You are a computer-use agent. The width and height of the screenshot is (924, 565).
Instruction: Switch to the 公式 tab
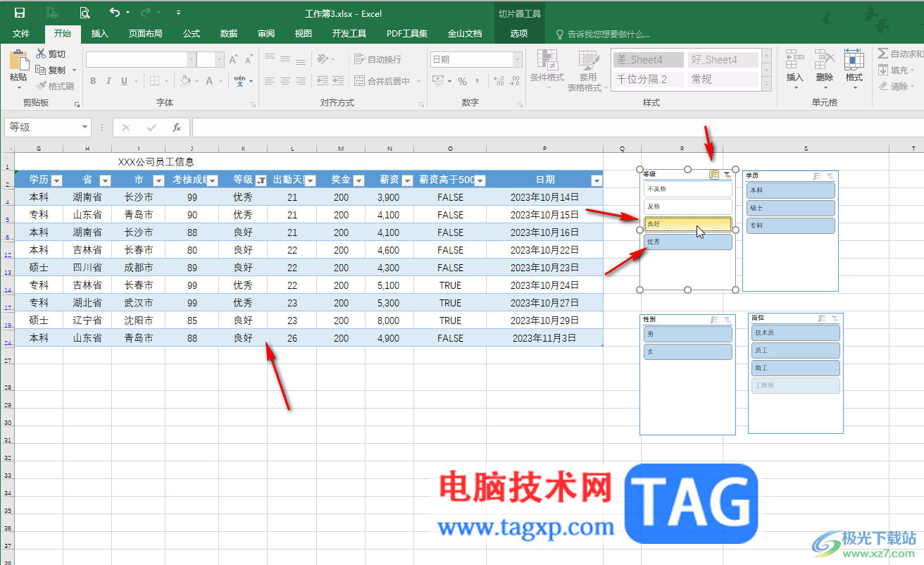192,33
